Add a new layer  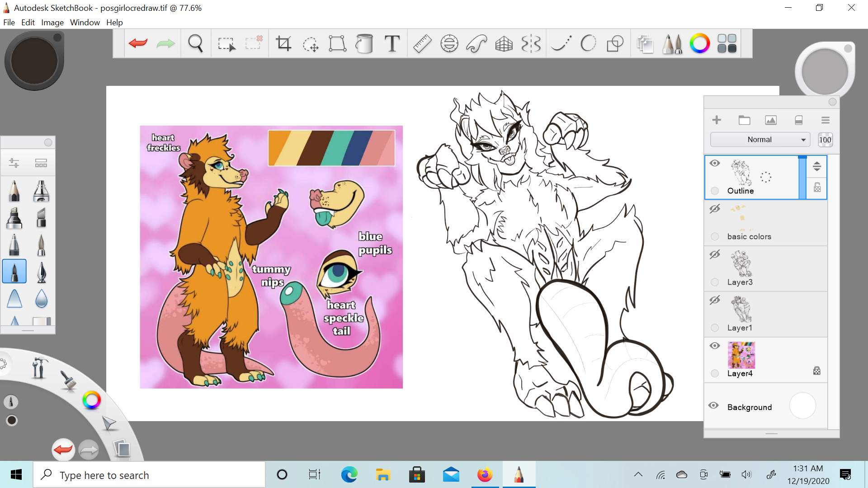(717, 120)
